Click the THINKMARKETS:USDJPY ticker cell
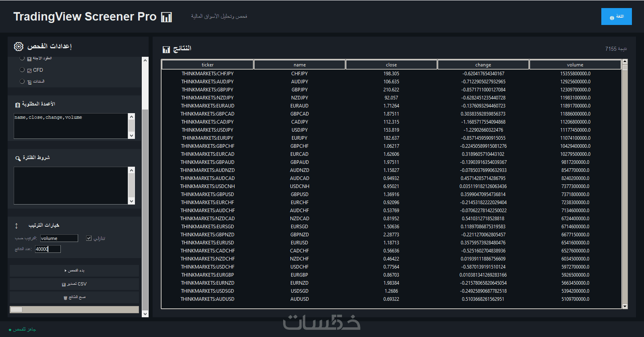 pyautogui.click(x=207, y=130)
